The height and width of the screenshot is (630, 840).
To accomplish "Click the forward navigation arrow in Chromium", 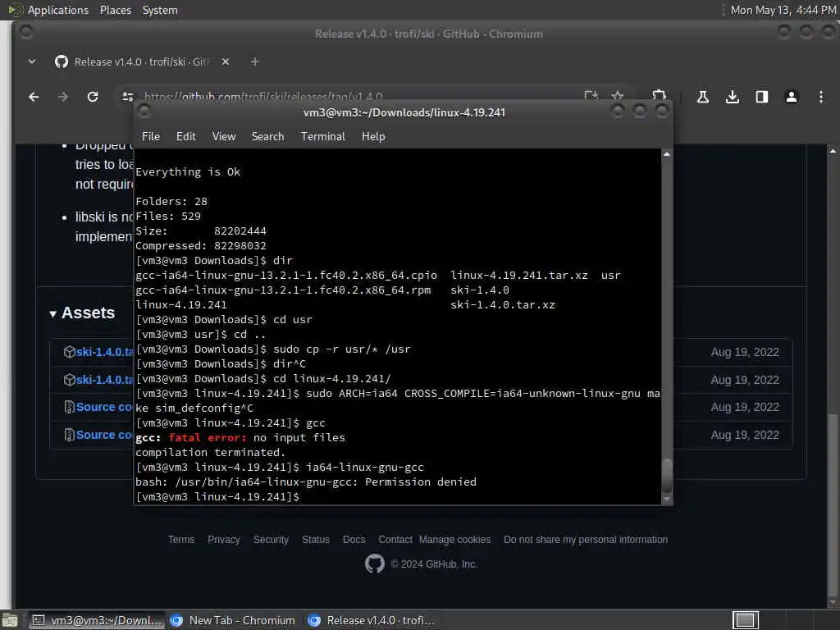I will [x=62, y=97].
